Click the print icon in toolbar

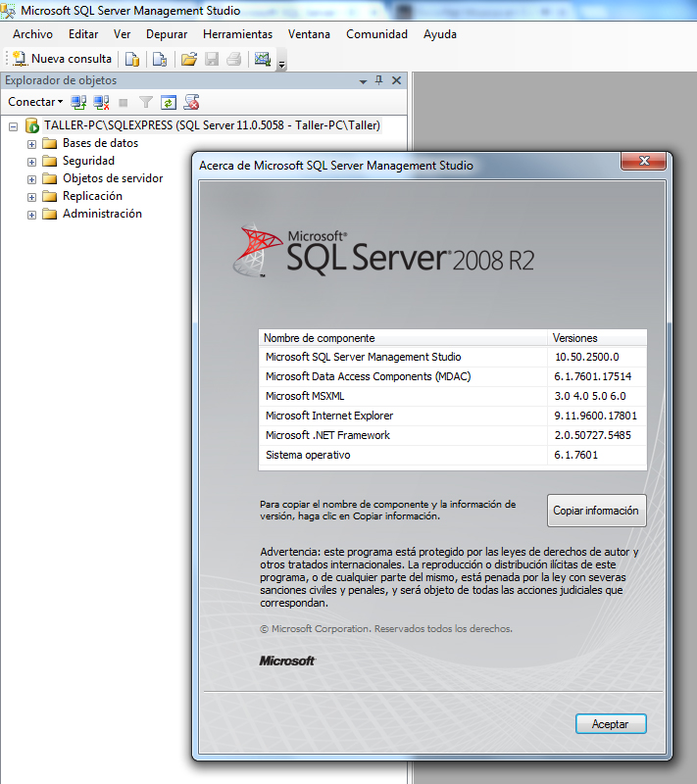click(x=234, y=60)
